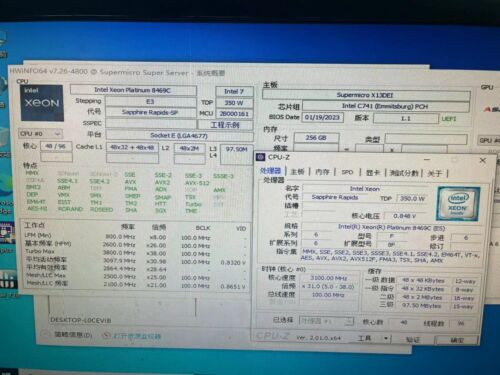Switch to the 关于 tab in CPU-Z
The height and width of the screenshot is (375, 500).
435,173
